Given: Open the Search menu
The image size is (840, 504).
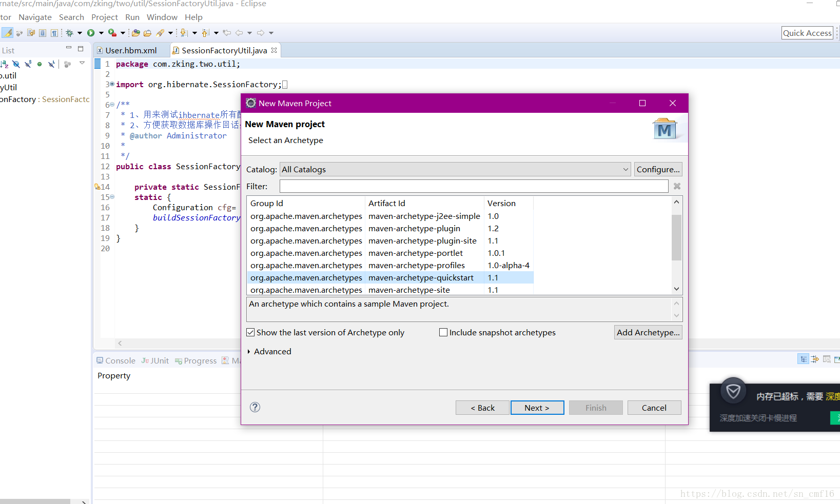Looking at the screenshot, I should pos(71,17).
